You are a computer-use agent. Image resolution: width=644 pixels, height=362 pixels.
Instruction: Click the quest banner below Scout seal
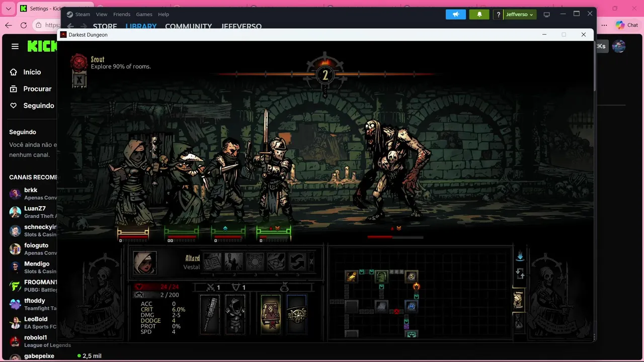click(x=79, y=79)
